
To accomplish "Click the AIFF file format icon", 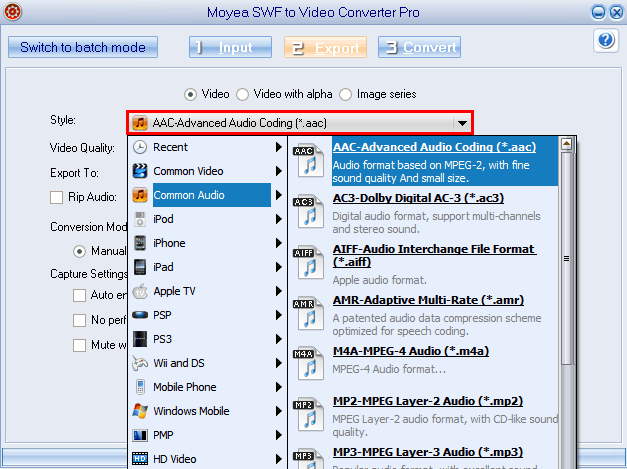I will (x=309, y=263).
